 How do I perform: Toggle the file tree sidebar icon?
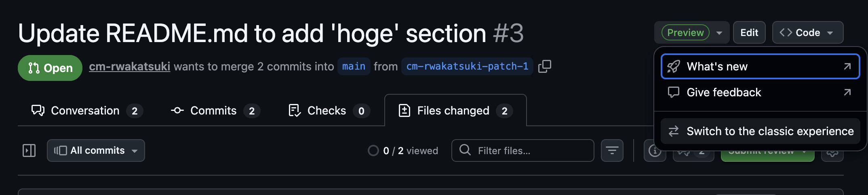click(29, 150)
